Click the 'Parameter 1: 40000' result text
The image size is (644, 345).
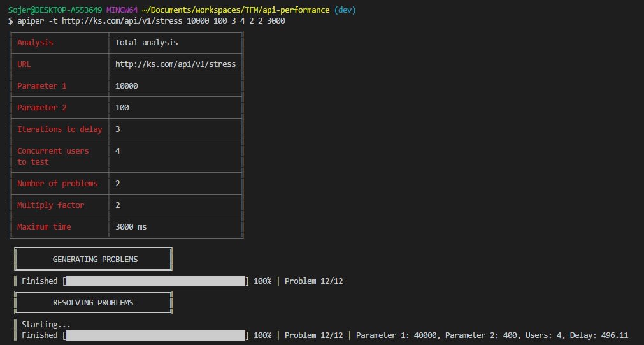[396, 335]
